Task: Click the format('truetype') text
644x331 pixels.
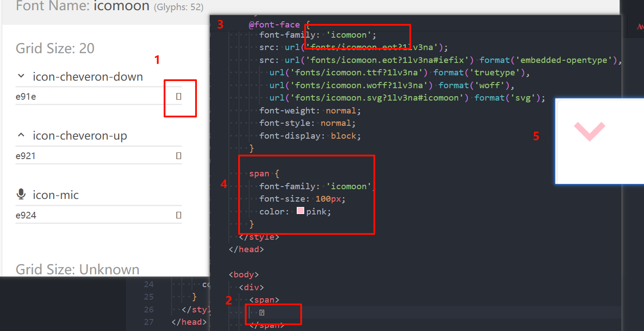Action: pos(479,72)
